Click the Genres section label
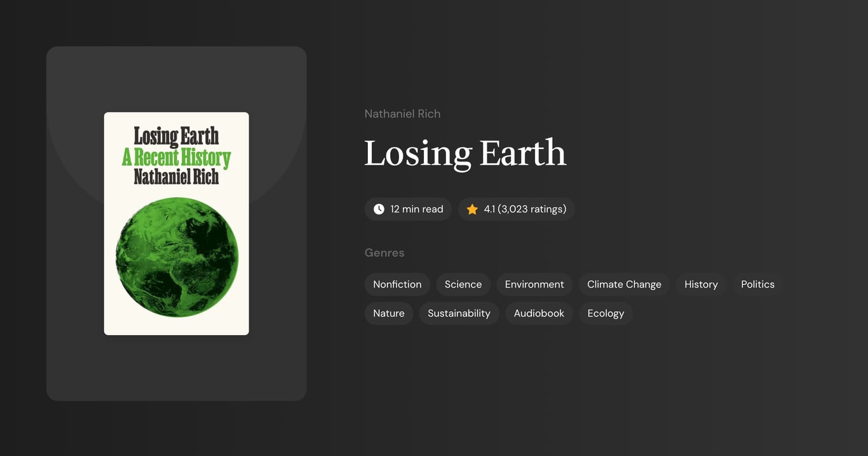Image resolution: width=868 pixels, height=456 pixels. [x=384, y=252]
